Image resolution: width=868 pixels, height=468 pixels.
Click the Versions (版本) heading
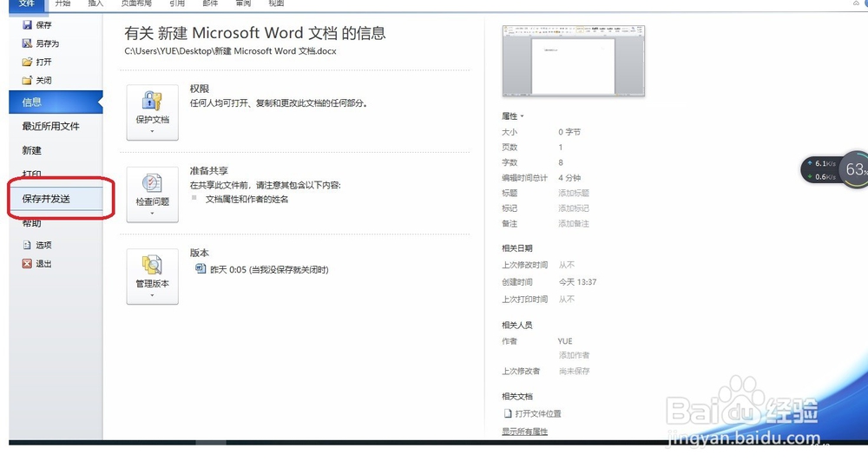point(200,253)
